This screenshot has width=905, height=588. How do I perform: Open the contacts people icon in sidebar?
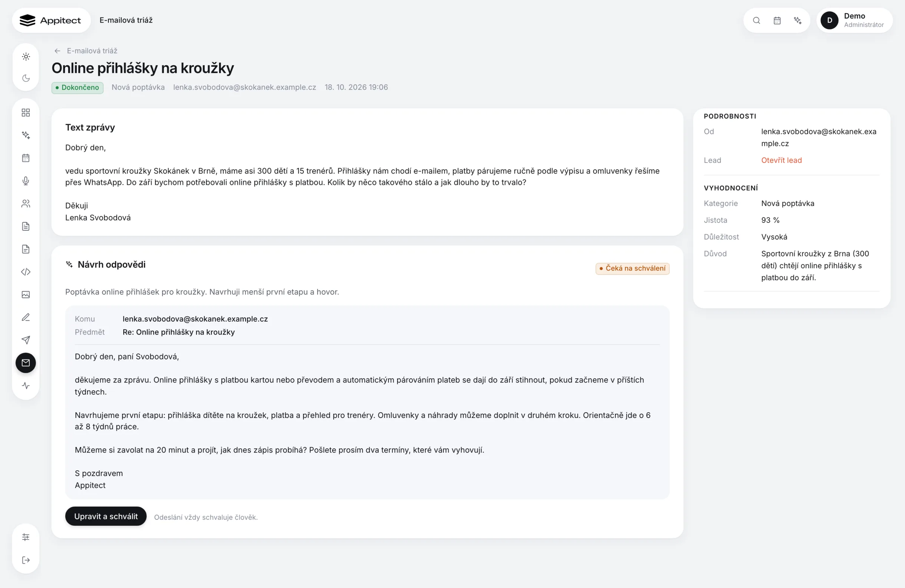26,203
